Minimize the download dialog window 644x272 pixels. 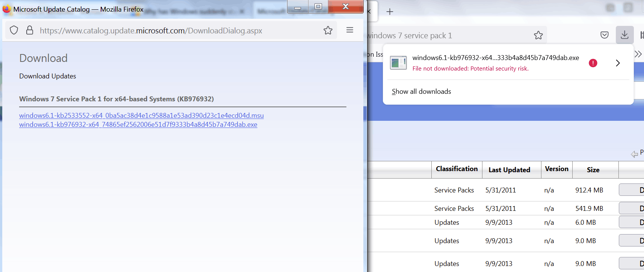click(298, 7)
